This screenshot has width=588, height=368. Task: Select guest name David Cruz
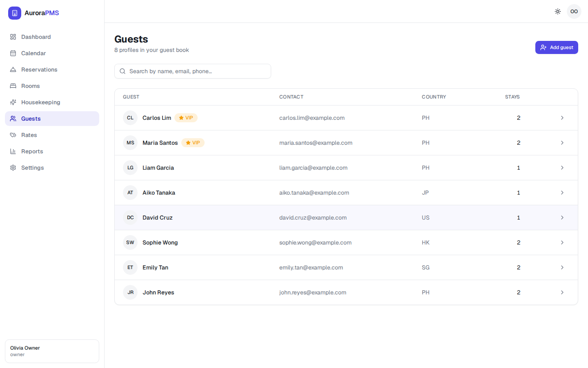[x=158, y=218]
